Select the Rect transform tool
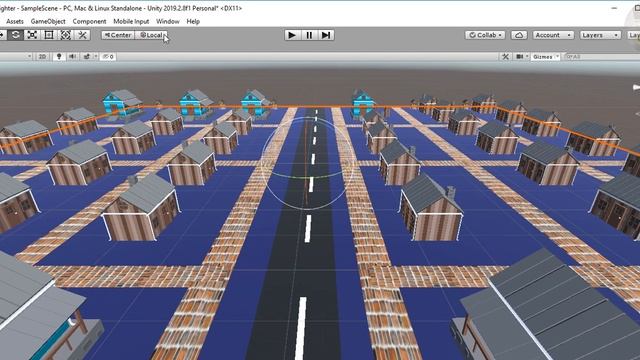Viewport: 640px width, 360px height. click(49, 35)
